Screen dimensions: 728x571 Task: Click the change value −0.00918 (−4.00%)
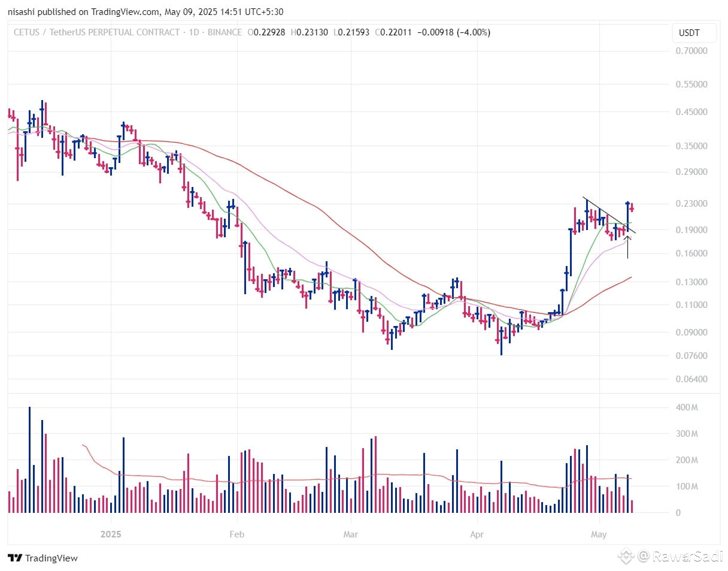click(x=453, y=32)
